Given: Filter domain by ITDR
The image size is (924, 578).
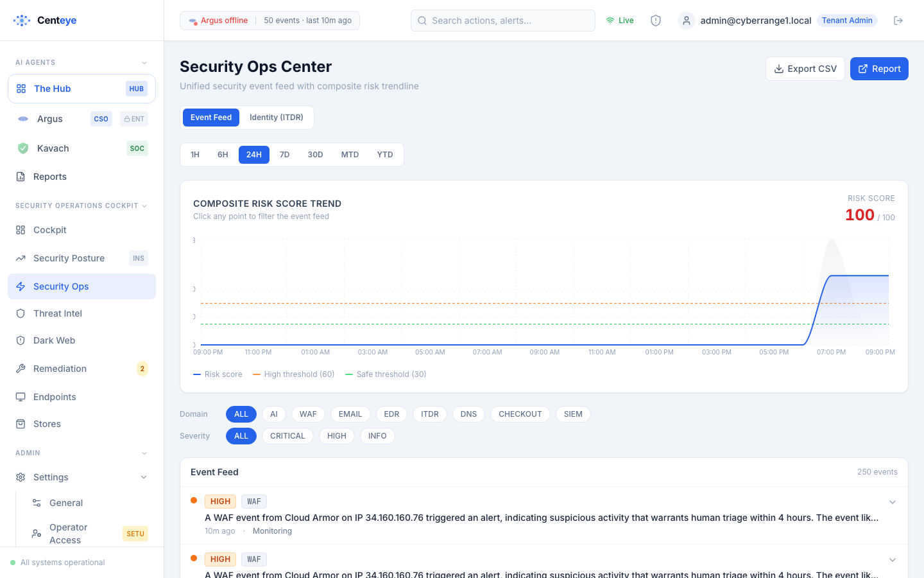Looking at the screenshot, I should [430, 414].
